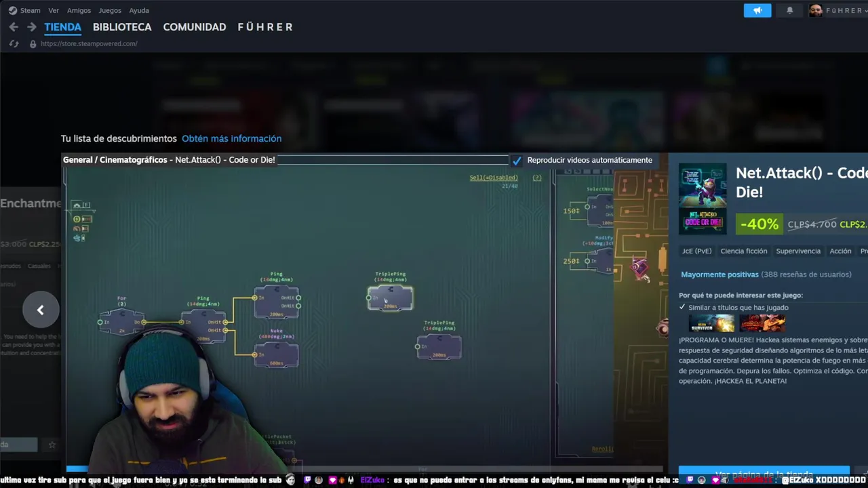
Task: Click the store.steampowered.com URL field
Action: tap(89, 43)
